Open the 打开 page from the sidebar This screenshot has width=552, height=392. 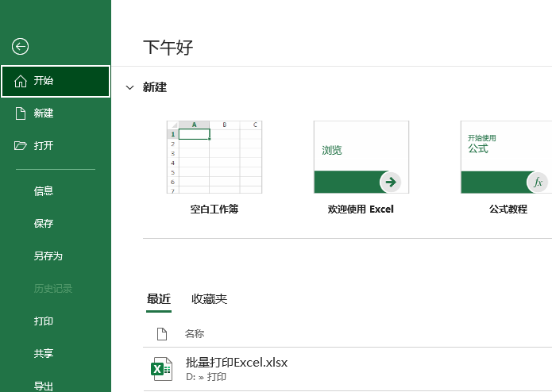tap(56, 145)
